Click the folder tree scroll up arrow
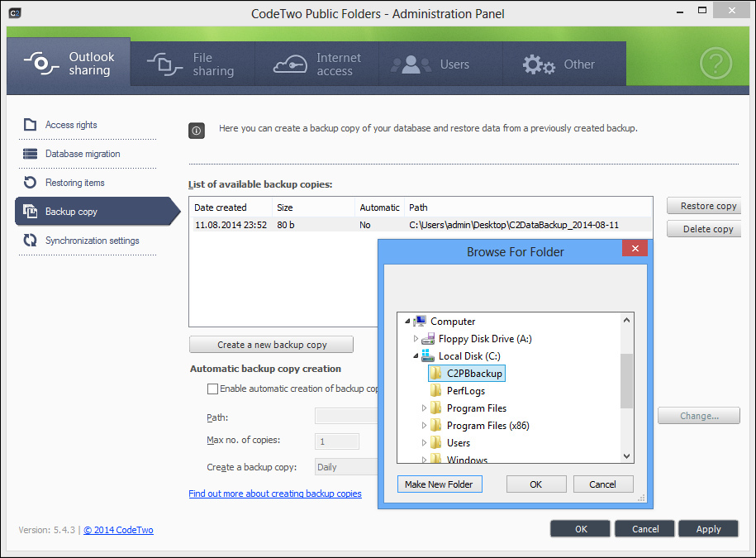756x558 pixels. pyautogui.click(x=626, y=320)
